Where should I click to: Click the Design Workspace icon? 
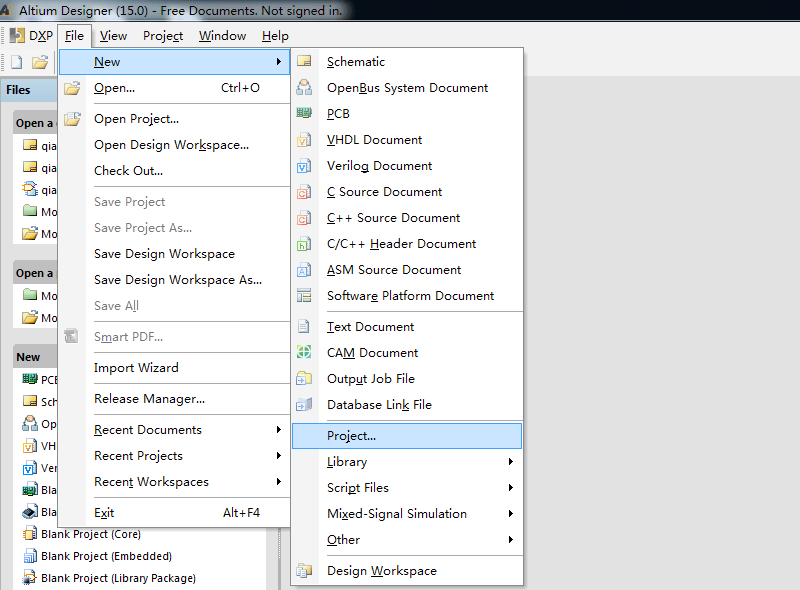coord(305,571)
